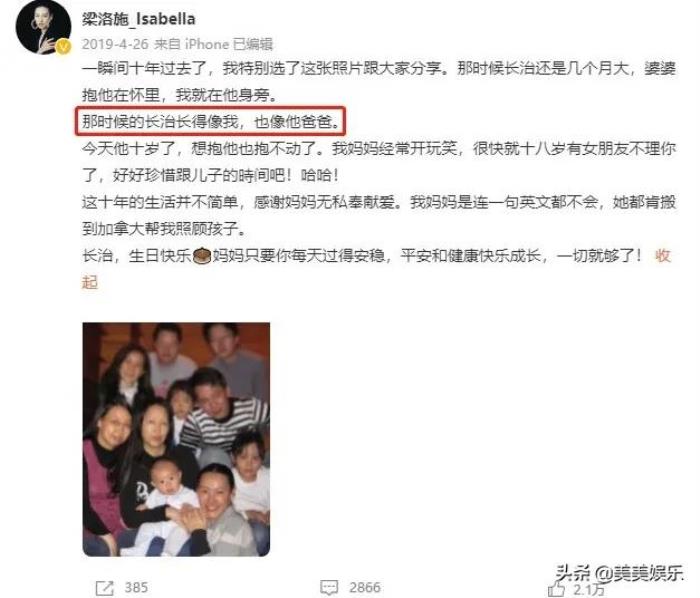Click the thumbs-up like icon

click(x=556, y=589)
